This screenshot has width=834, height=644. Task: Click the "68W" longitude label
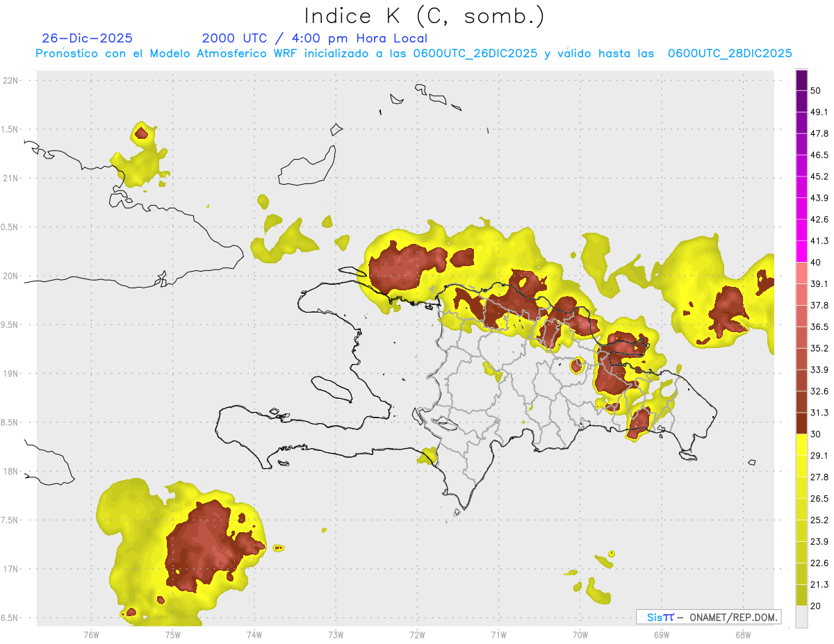[x=742, y=635]
